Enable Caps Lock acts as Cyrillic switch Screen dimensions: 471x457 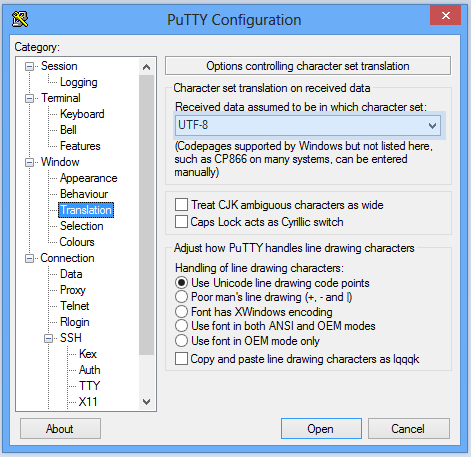(x=181, y=222)
